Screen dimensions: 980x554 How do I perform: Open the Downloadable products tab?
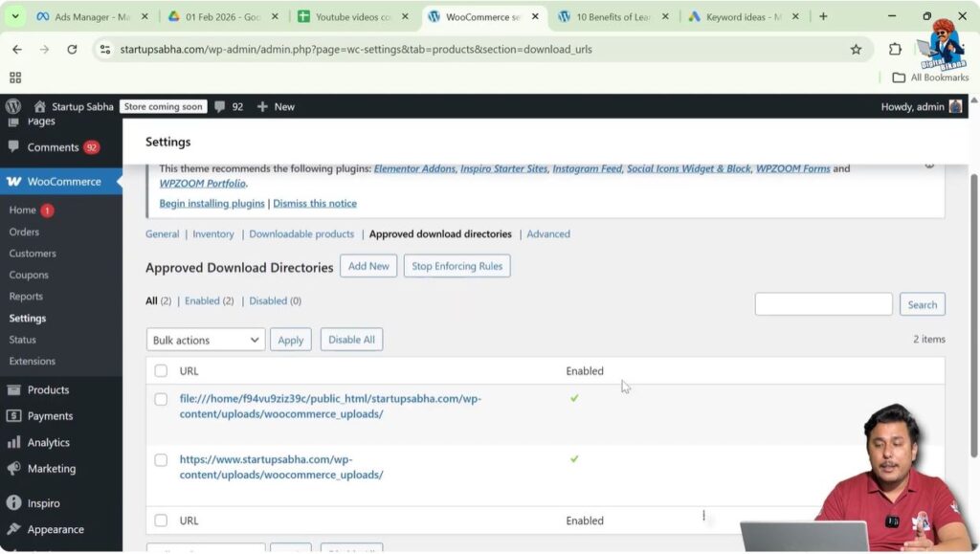[301, 233]
